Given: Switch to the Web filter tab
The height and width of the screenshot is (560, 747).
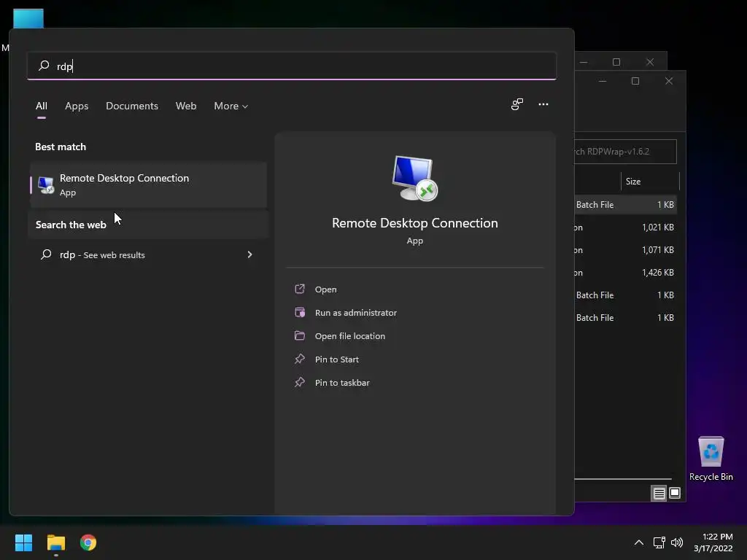Looking at the screenshot, I should click(x=186, y=106).
